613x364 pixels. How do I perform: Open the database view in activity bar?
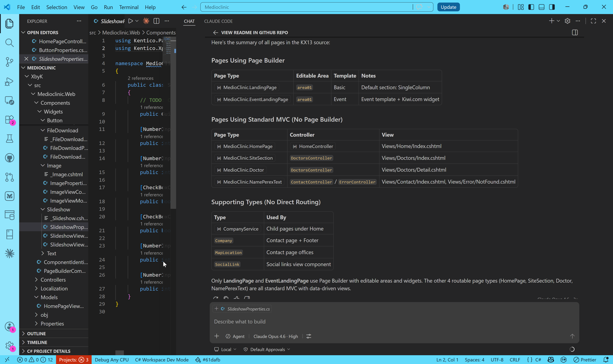(9, 215)
